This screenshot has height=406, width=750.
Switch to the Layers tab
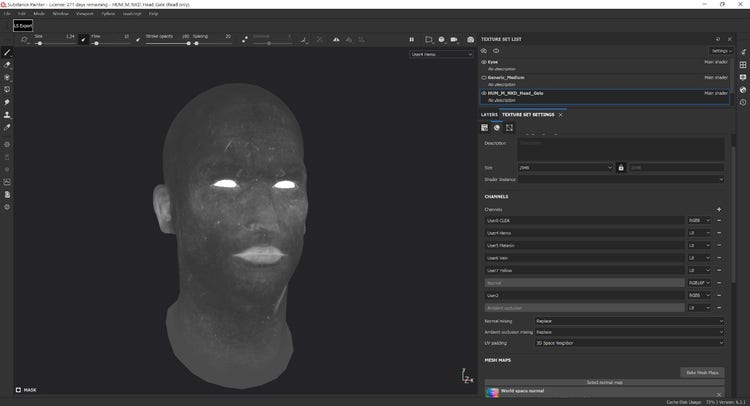pyautogui.click(x=489, y=115)
